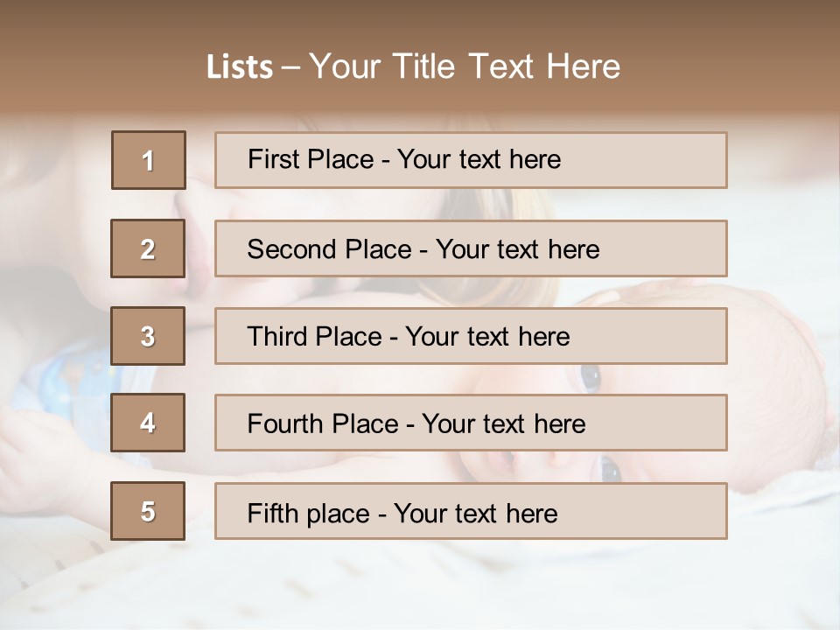Click the number 1 box
This screenshot has width=840, height=630.
click(148, 160)
